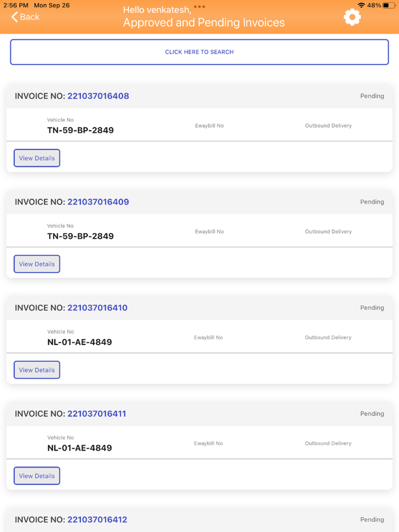The width and height of the screenshot is (399, 532).
Task: Open invoice number 221037016411 link
Action: coord(97,414)
